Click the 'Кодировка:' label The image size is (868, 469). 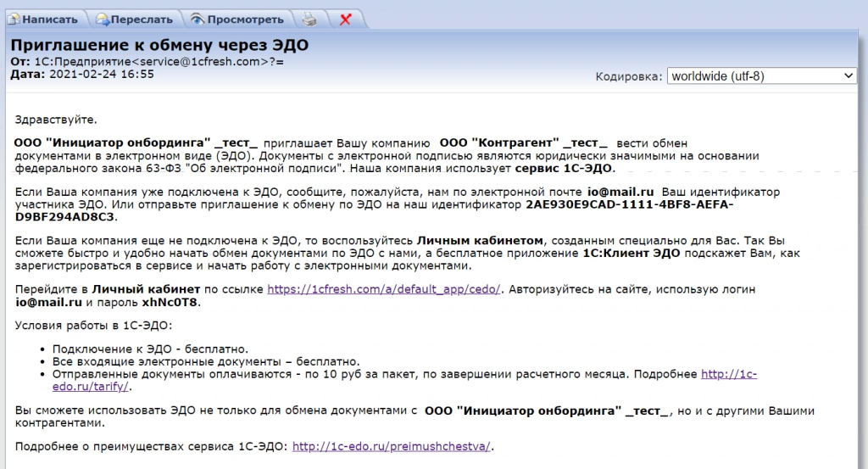tap(629, 77)
